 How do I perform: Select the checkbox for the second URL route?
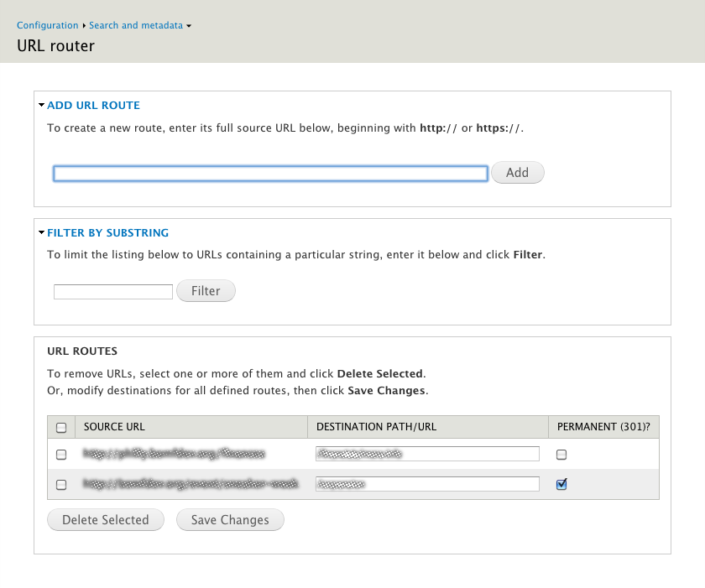tap(60, 484)
